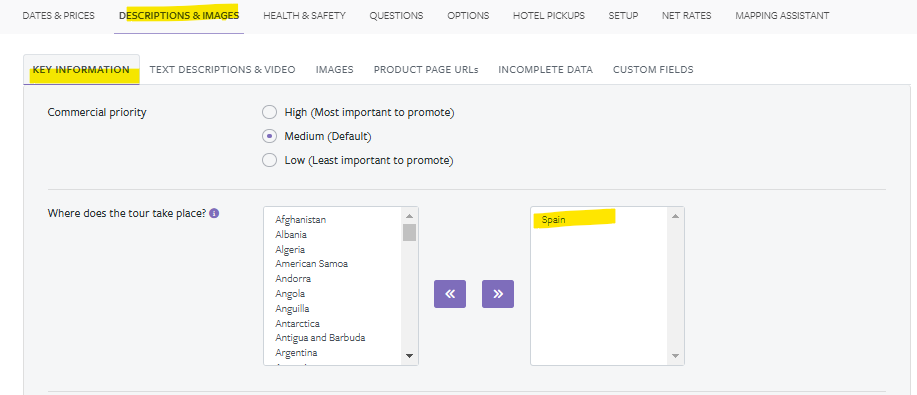Choose Low commercial priority option

269,160
